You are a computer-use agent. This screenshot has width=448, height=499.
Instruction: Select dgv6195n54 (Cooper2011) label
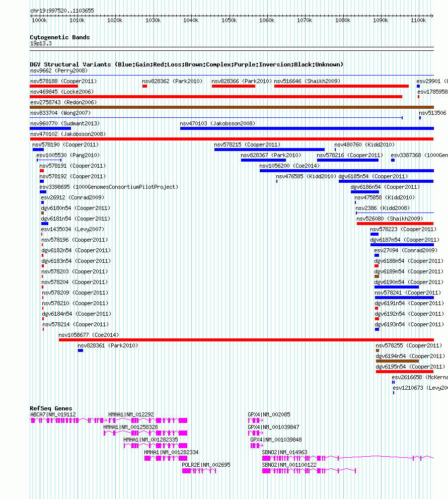click(x=410, y=367)
